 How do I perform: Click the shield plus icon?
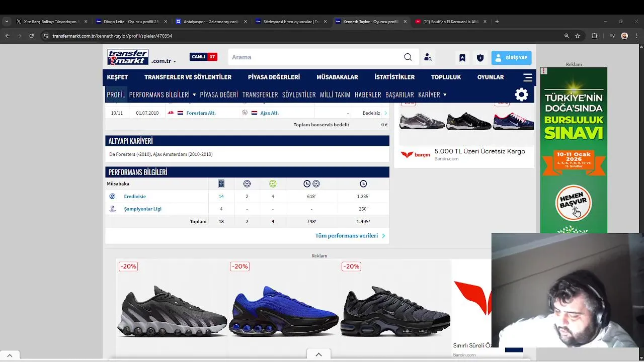[x=480, y=58]
